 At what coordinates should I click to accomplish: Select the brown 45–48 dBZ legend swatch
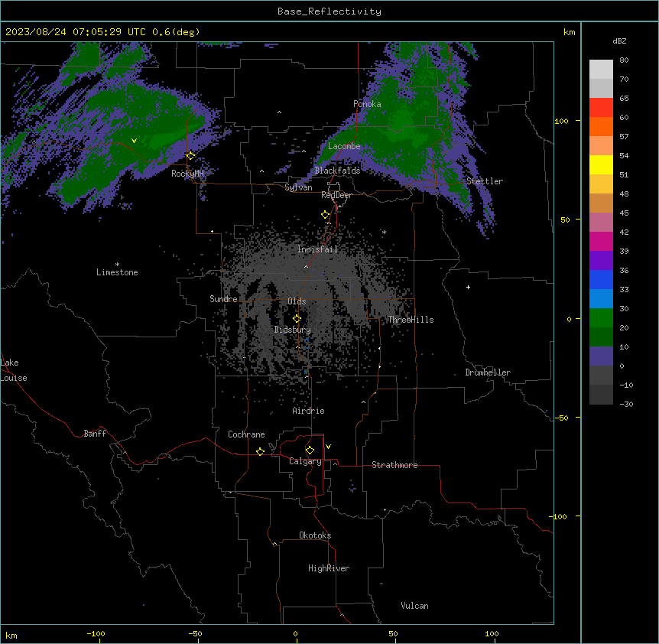click(x=601, y=203)
